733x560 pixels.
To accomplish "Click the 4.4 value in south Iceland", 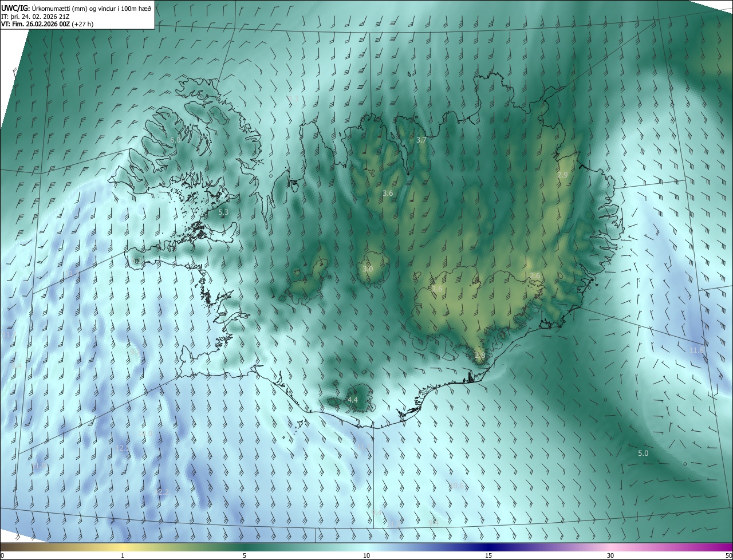I will (x=352, y=400).
